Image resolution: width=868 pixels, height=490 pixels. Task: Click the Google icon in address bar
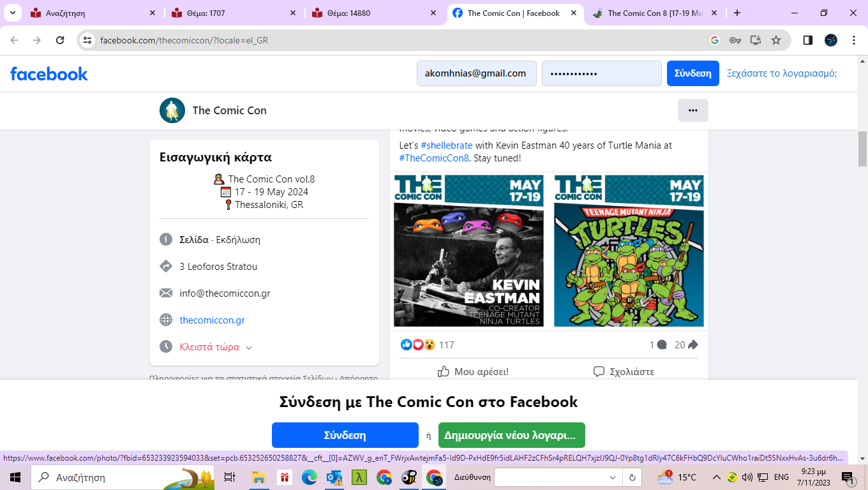pos(714,40)
